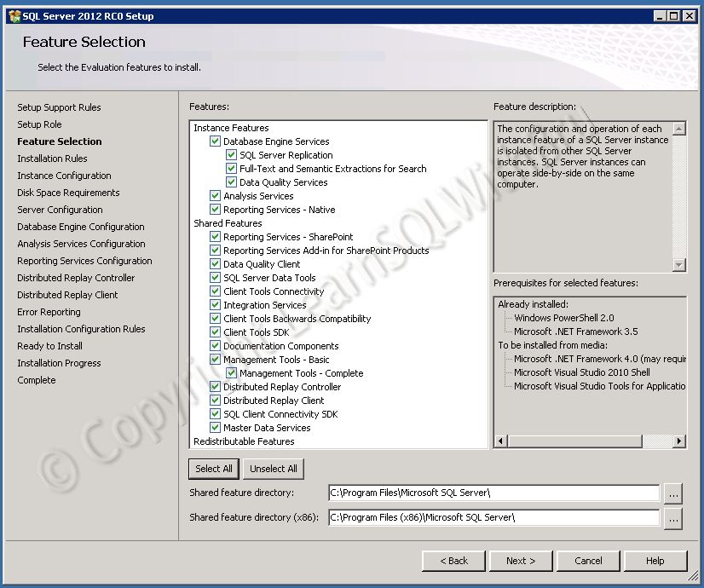The image size is (704, 588).
Task: Select 'Microsoft Visual Studio 2010 Shell' entry
Action: [582, 372]
